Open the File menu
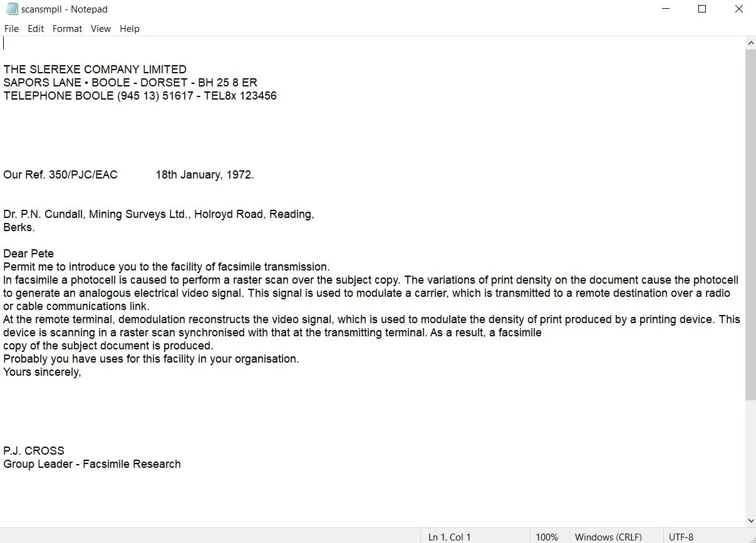 [x=11, y=29]
